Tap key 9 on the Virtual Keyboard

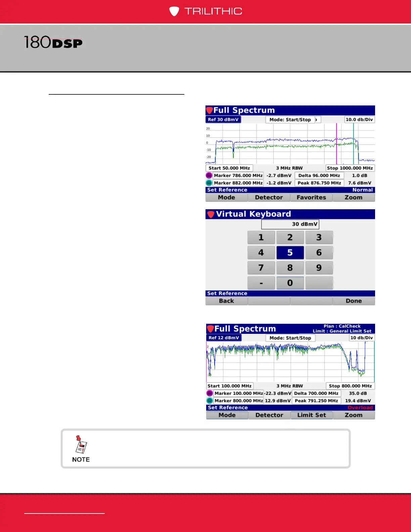(x=319, y=268)
